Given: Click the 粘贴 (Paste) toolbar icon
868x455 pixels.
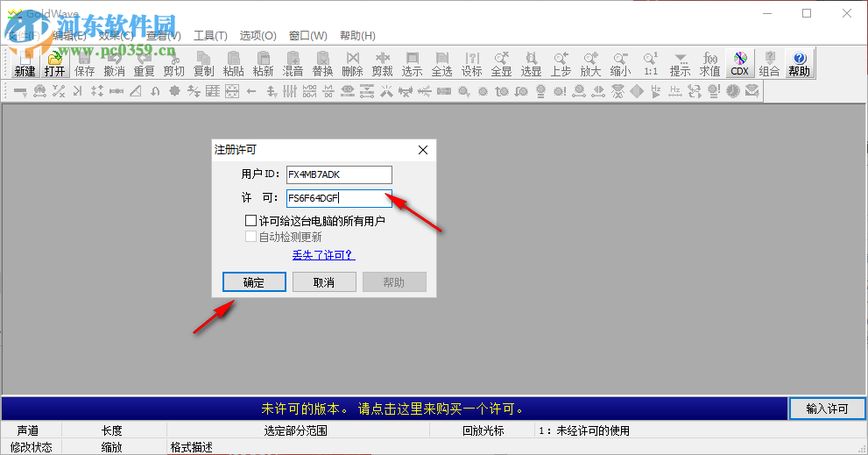Looking at the screenshot, I should (233, 63).
